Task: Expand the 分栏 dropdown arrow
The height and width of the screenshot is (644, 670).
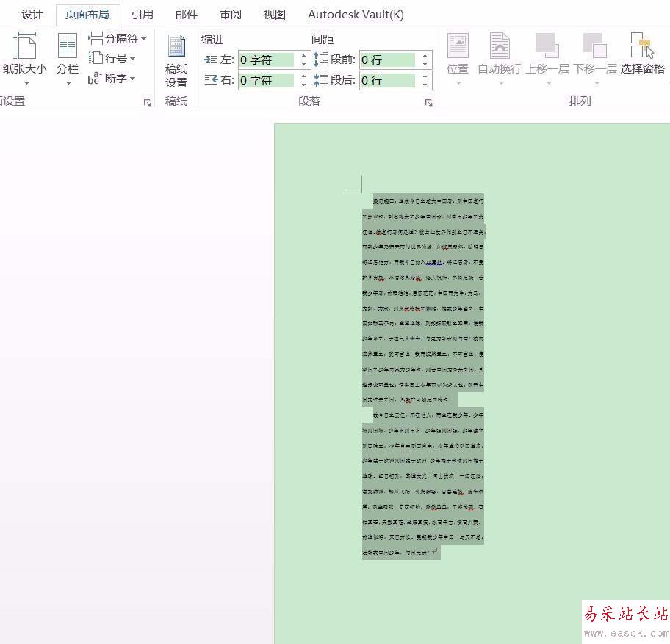Action: point(68,82)
